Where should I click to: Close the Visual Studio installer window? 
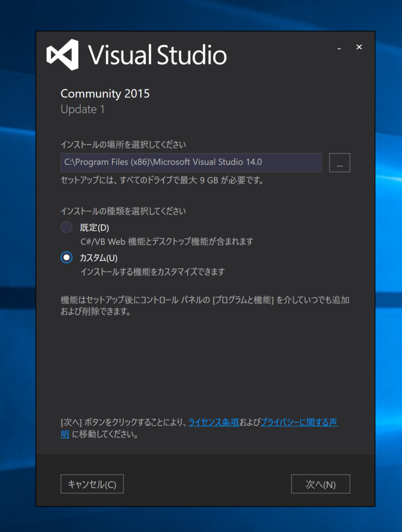click(359, 47)
